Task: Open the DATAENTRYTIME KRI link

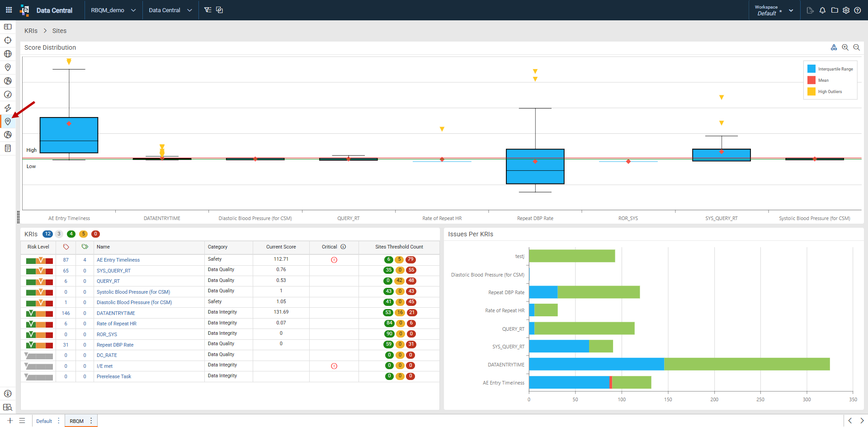Action: [116, 313]
